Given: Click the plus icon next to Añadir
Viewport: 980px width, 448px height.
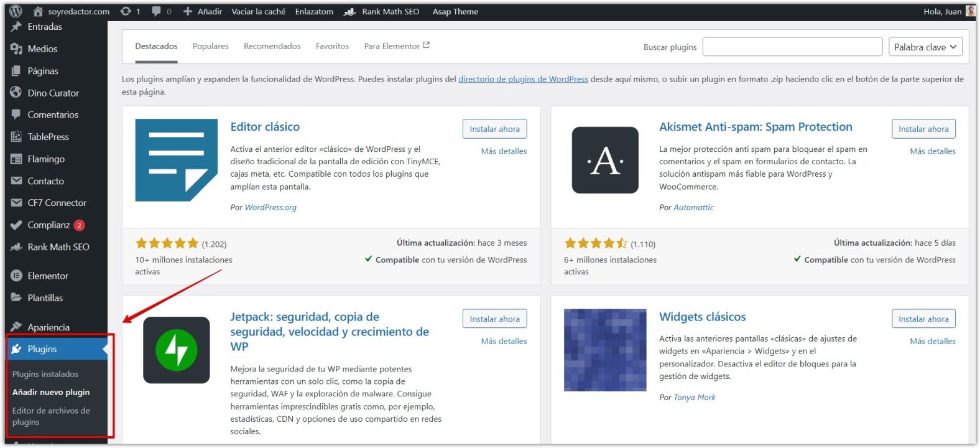Looking at the screenshot, I should 187,11.
